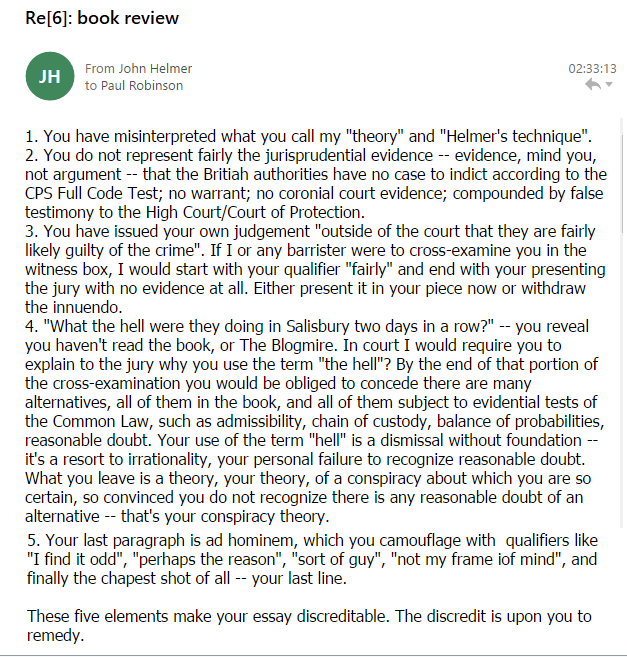Screen dimensions: 627x657
Task: Click the subject line 'Re[6]: book review'
Action: [102, 18]
